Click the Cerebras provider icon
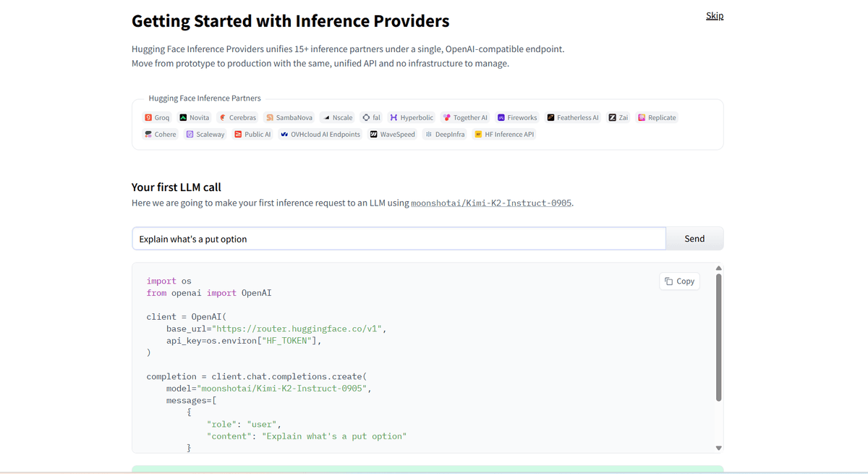 [x=223, y=117]
